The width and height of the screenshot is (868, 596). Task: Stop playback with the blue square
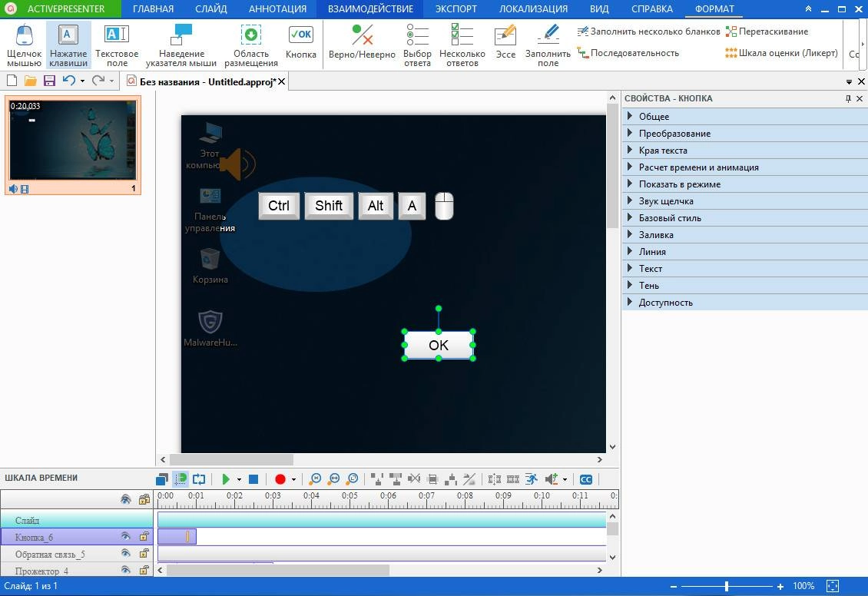(253, 479)
